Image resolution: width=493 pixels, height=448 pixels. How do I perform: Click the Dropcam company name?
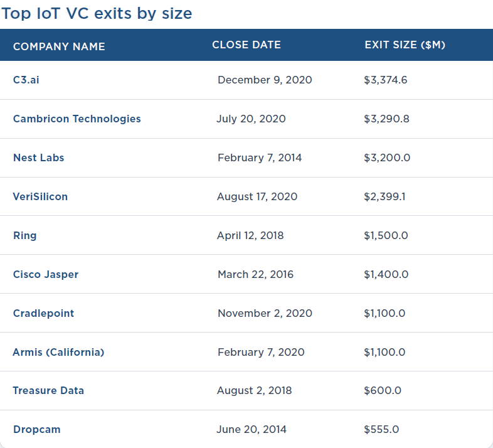point(36,429)
